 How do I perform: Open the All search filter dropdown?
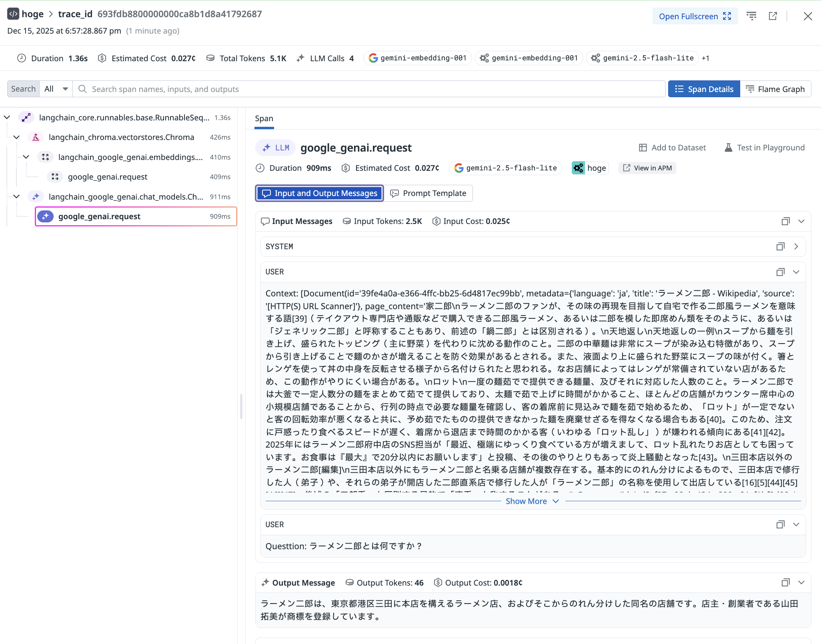tap(55, 88)
